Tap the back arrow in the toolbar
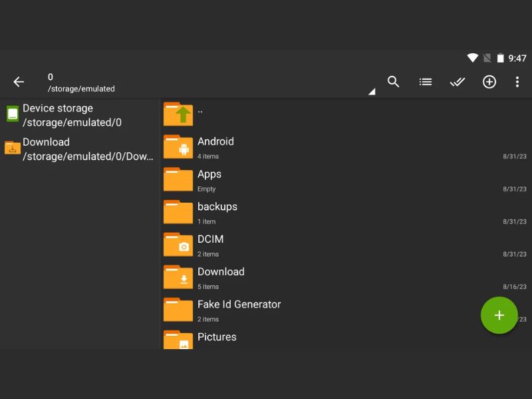The image size is (532, 399). point(19,82)
